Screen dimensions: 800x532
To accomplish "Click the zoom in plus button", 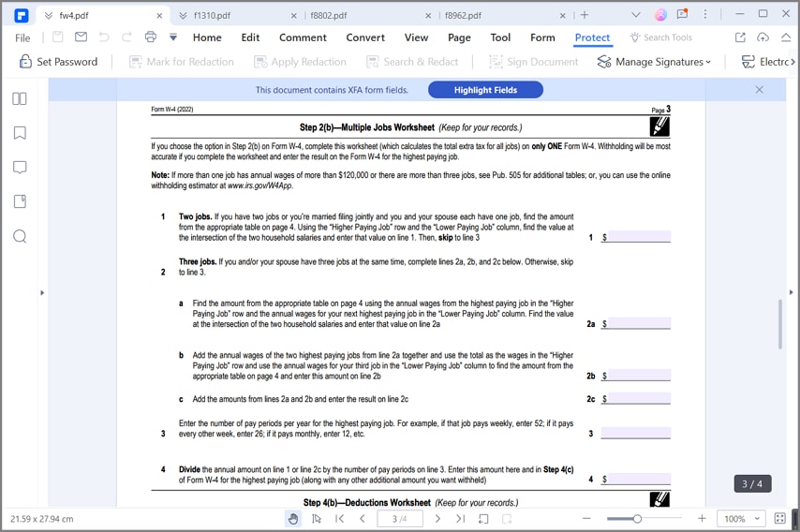I will click(702, 519).
